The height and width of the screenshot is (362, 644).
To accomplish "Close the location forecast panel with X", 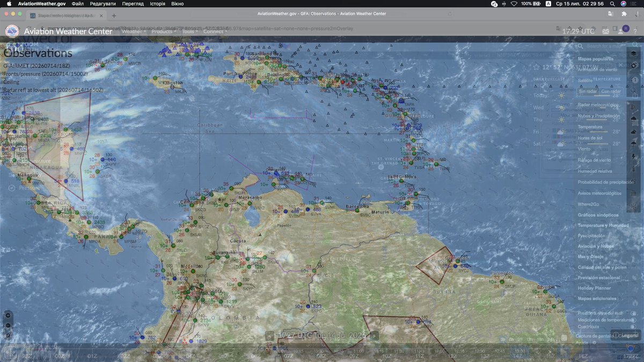I will [620, 65].
